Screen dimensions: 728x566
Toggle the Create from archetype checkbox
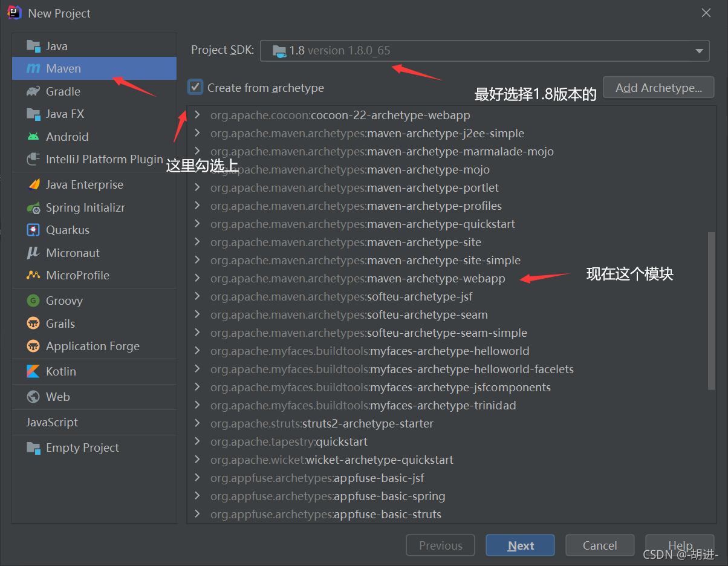coord(195,88)
